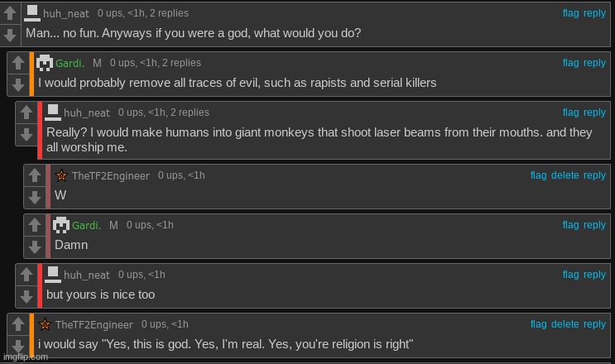The width and height of the screenshot is (615, 364).
Task: Upvote huh_neat's 'if you were a god' comment
Action: tap(9, 13)
